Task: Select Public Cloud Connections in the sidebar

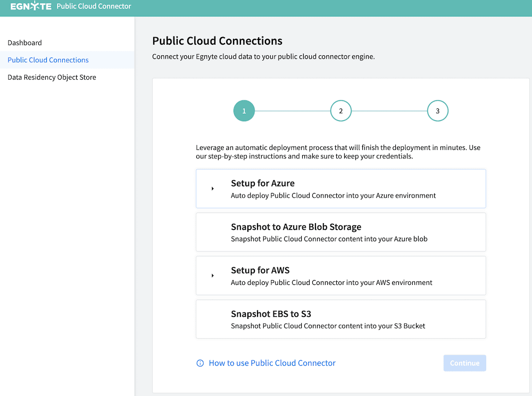Action: (47, 60)
